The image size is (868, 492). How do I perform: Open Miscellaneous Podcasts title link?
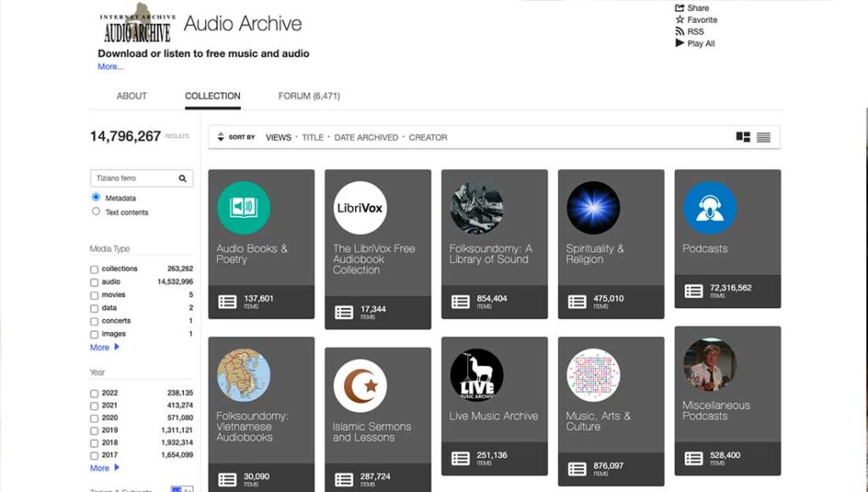coord(716,410)
